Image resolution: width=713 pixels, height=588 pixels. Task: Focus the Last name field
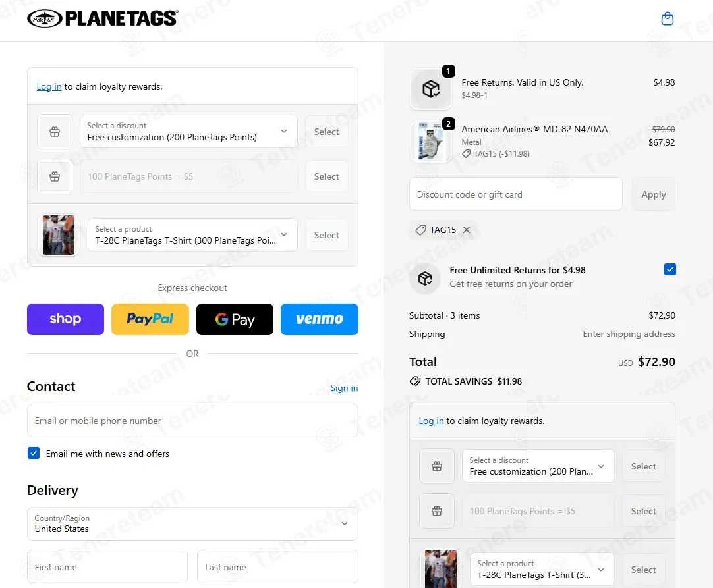pos(277,567)
